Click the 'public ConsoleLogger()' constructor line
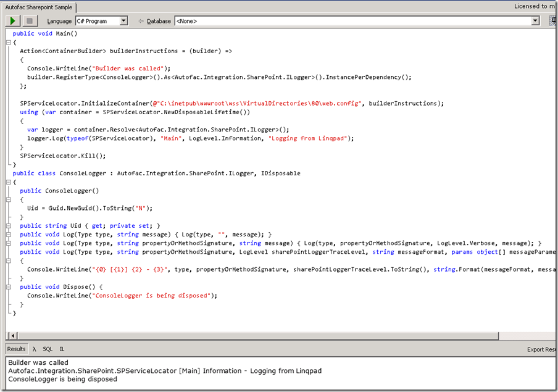 coord(59,191)
